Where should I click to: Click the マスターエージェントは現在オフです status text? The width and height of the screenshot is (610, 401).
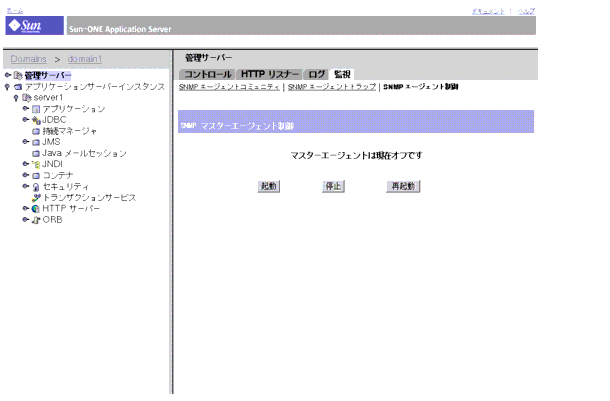(356, 156)
